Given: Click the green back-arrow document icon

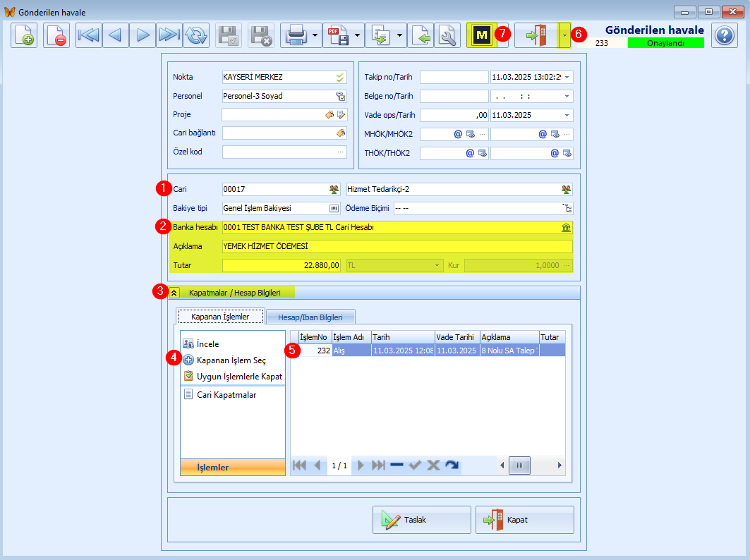Looking at the screenshot, I should 421,35.
